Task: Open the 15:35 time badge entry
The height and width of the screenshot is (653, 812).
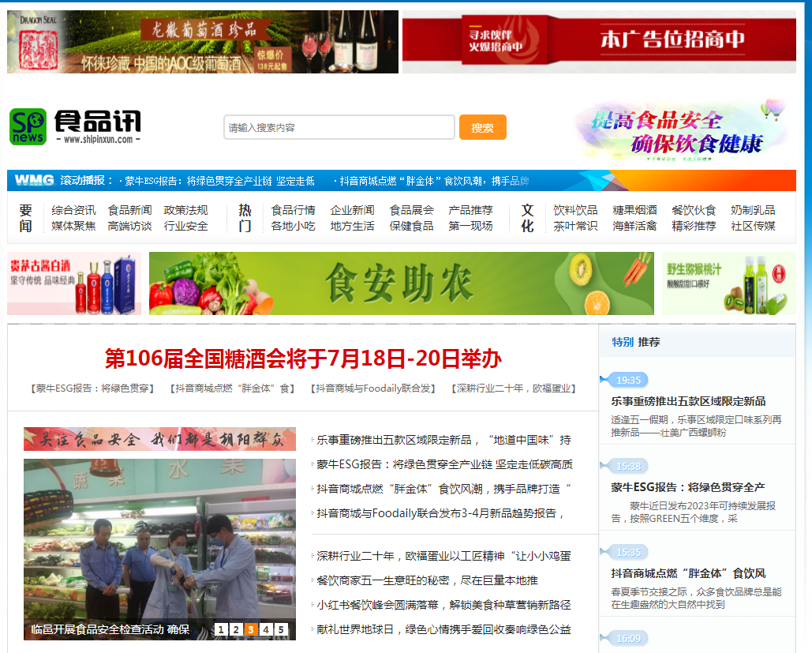Action: pos(629,552)
